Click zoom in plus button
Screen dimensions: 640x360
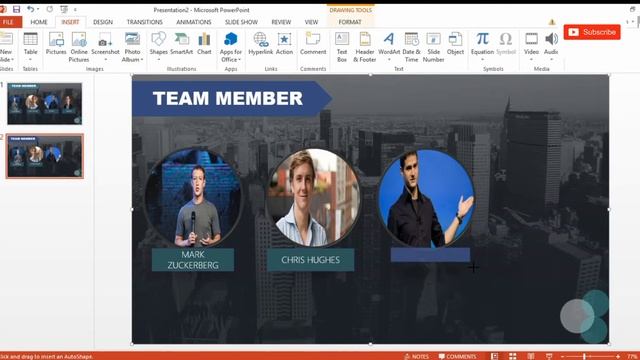click(618, 356)
